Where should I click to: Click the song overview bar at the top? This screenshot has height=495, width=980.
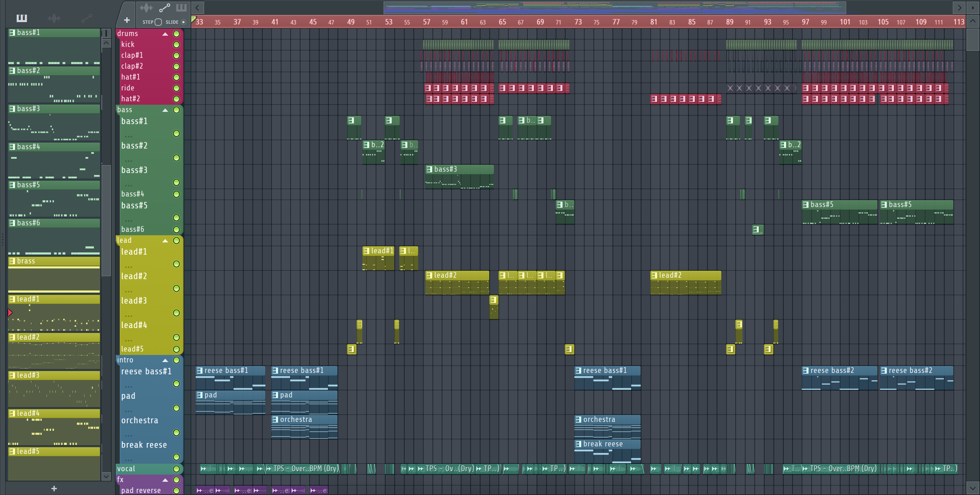(615, 7)
